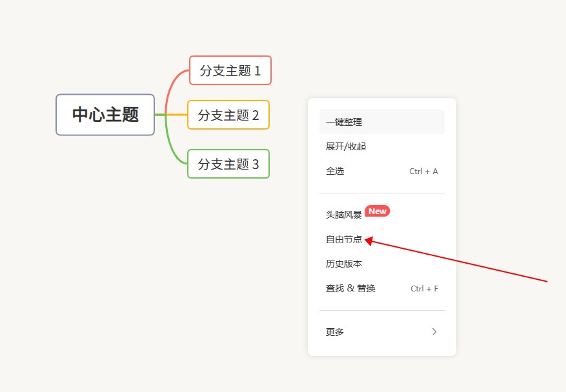Click the chevron arrow next to 更多
Screen dimensions: 566x392
(x=435, y=332)
